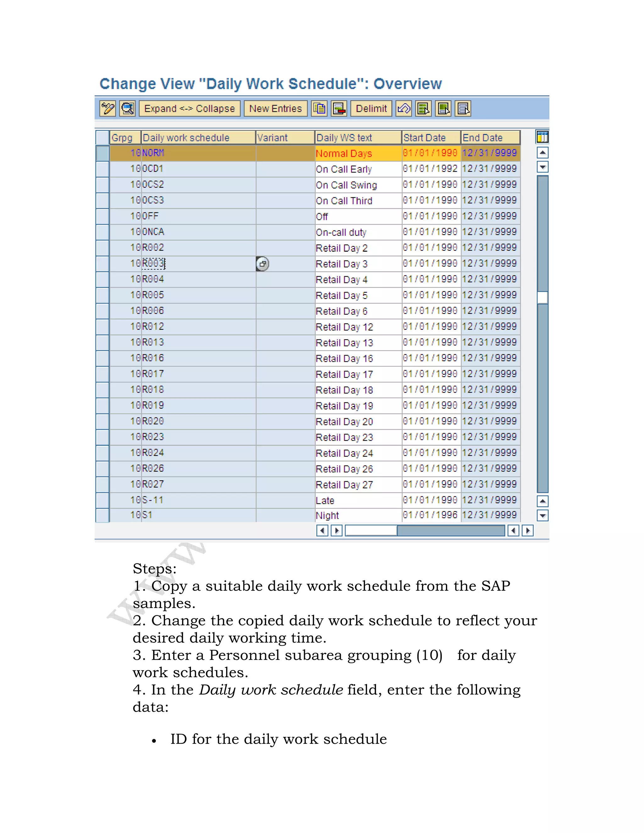Screen dimensions: 644x833
Task: Click the Delimit button
Action: (371, 109)
